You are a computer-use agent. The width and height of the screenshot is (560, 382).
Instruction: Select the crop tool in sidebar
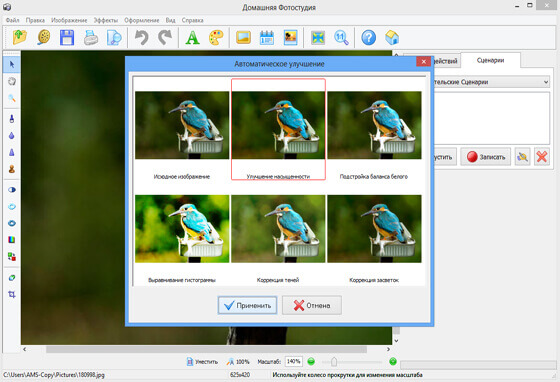tap(12, 294)
